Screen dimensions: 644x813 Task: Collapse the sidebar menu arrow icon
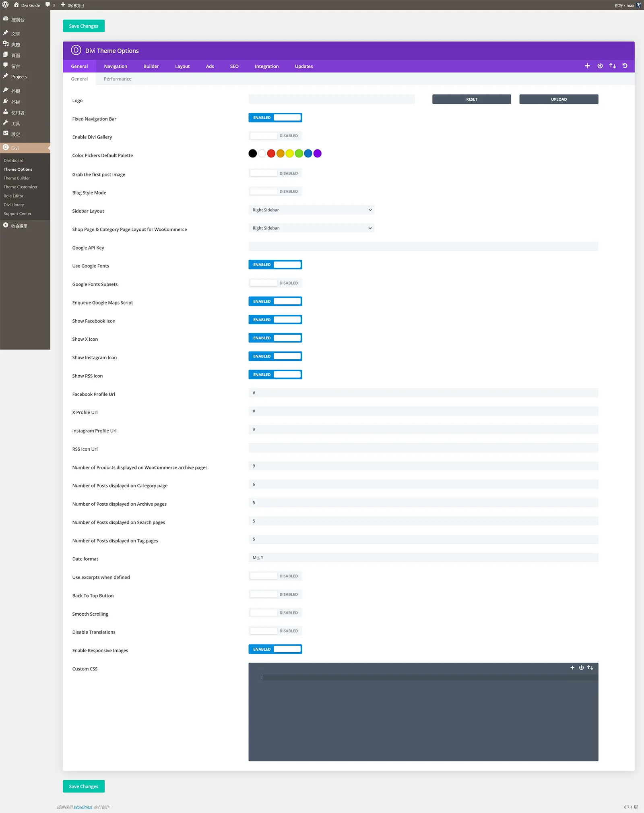tap(6, 225)
